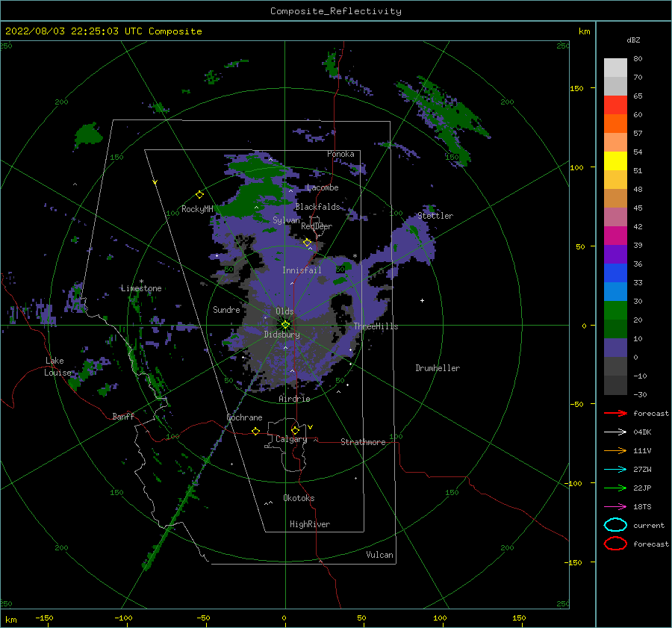Screen dimensions: 672x628
Task: Click the radar site marker at Olds
Action: 285,325
